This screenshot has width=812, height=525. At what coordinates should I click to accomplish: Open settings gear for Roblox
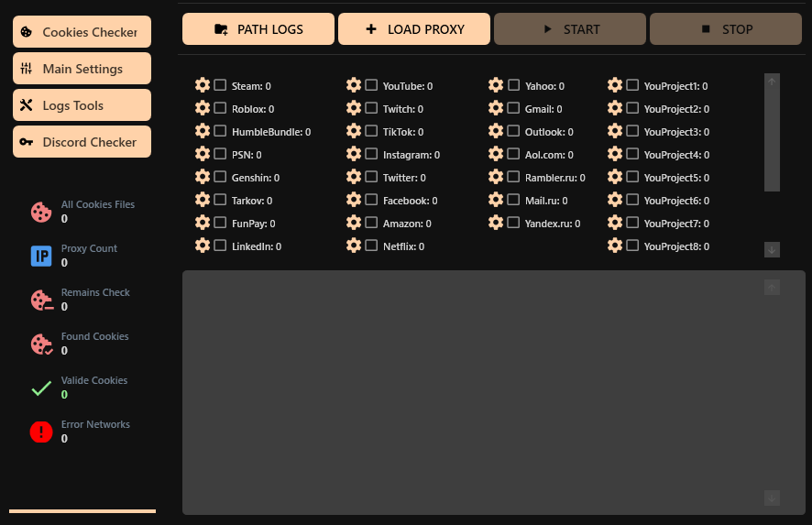pos(203,108)
